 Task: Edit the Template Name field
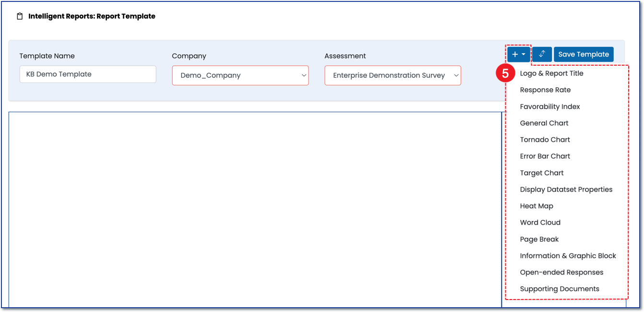click(88, 74)
